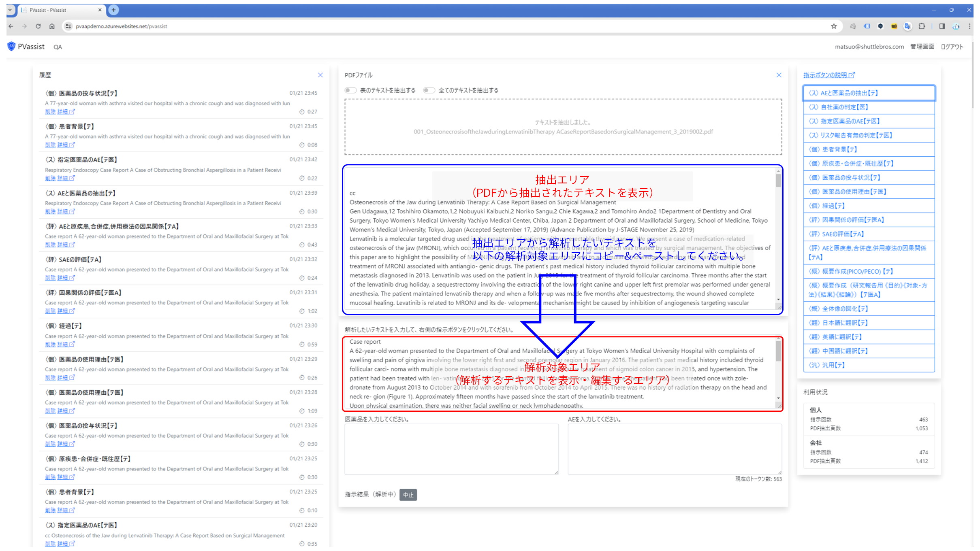Screen dimensions: 980x551
Task: Open the browser extensions puzzle icon
Action: click(922, 26)
